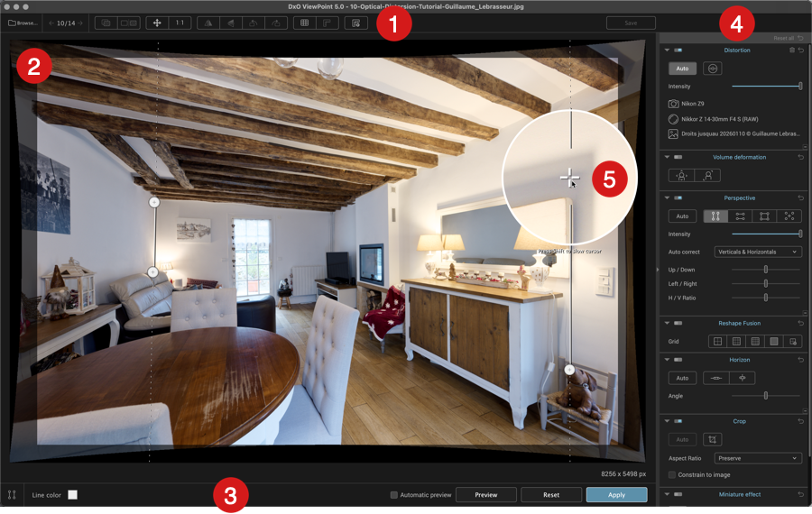This screenshot has width=812, height=514.
Task: Select the 3x3 Reshape Fusion grid
Action: click(x=736, y=341)
